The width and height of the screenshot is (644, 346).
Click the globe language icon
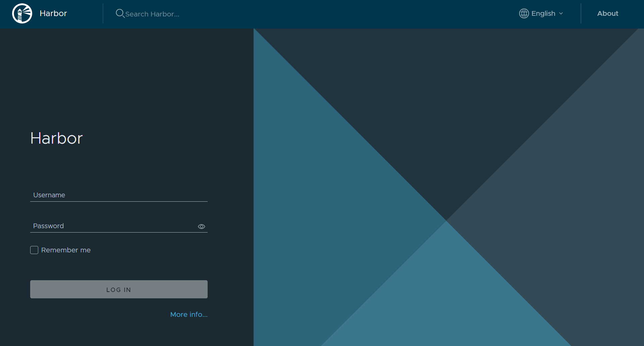pos(524,13)
